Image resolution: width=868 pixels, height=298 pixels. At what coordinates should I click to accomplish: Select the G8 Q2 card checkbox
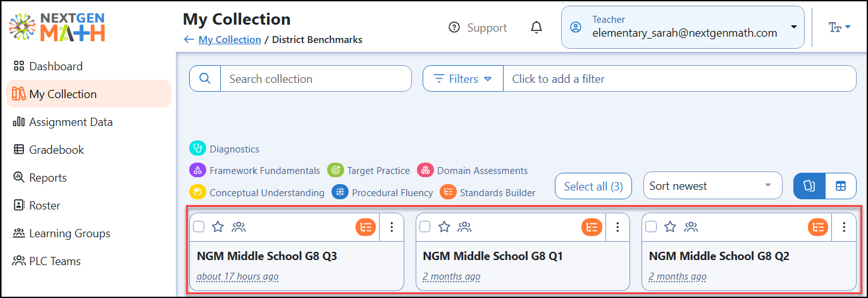click(x=651, y=227)
